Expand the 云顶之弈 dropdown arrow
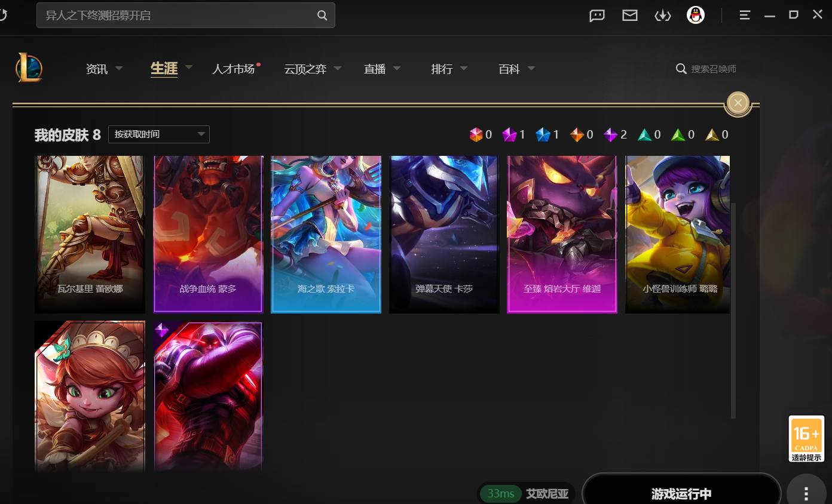The width and height of the screenshot is (832, 504). pos(338,69)
